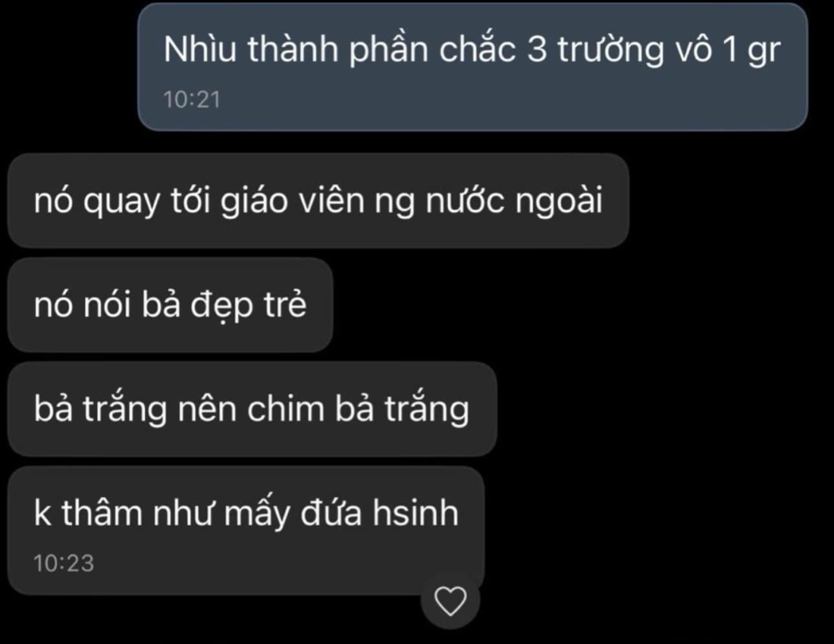Click the 10:21 timestamp on sent message
The image size is (834, 644).
191,100
